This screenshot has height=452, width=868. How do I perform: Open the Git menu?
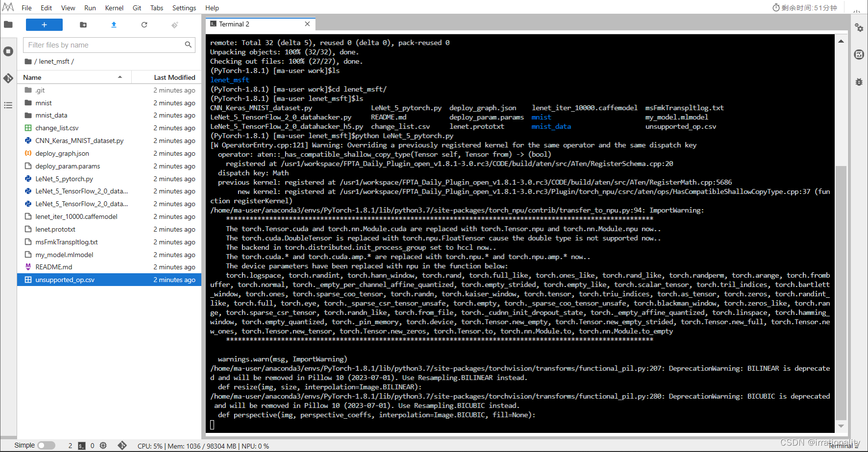point(137,8)
